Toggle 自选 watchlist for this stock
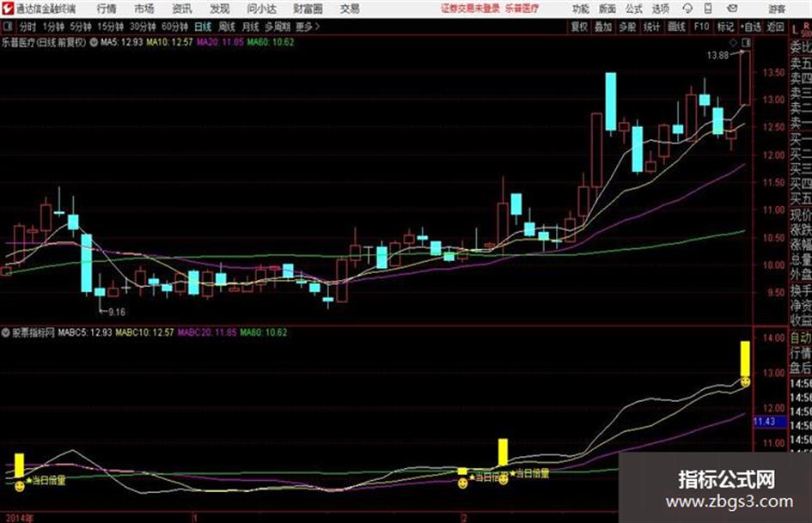Image resolution: width=812 pixels, height=523 pixels. click(x=751, y=27)
